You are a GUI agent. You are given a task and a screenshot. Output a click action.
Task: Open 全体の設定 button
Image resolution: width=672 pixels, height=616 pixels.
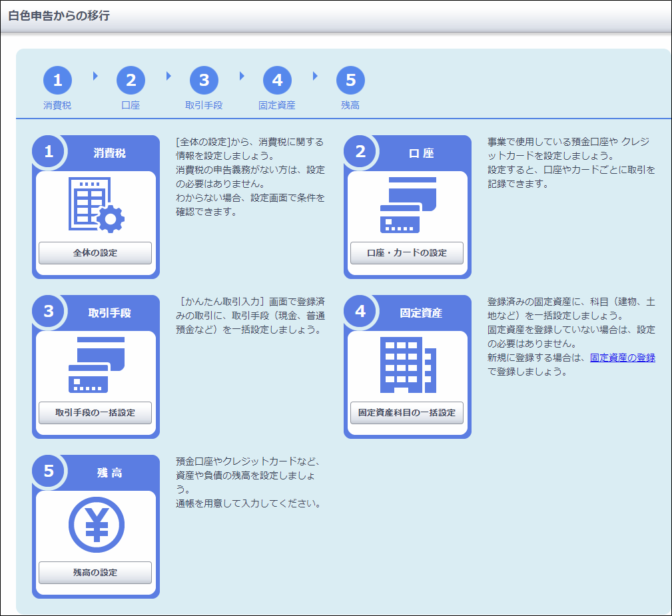click(x=95, y=253)
